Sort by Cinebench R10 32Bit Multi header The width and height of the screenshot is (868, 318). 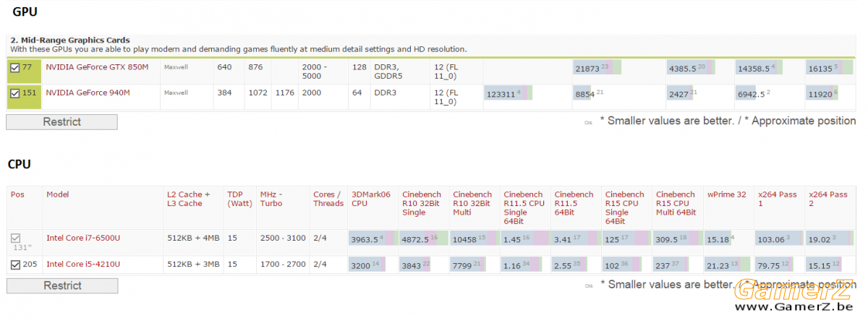472,203
